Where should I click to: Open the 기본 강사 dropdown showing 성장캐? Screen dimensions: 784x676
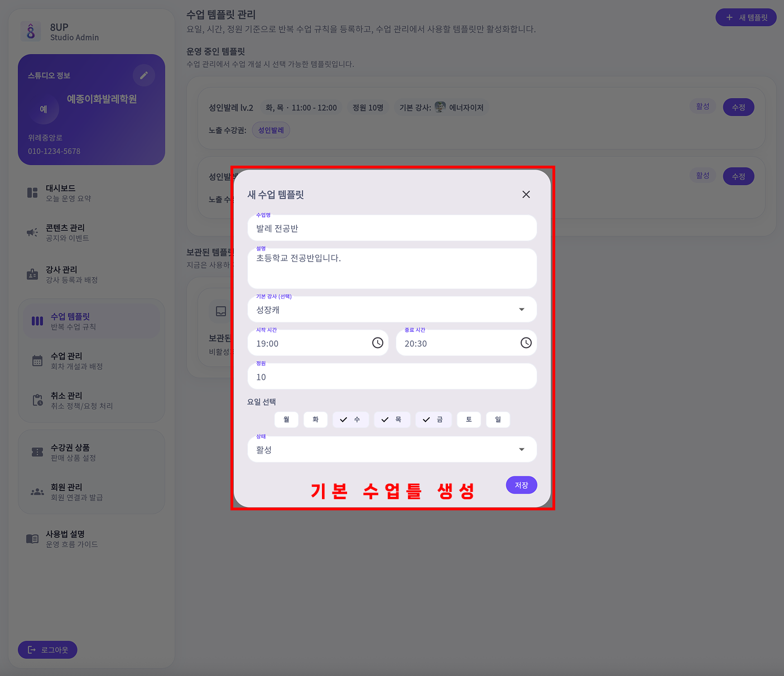(x=392, y=310)
